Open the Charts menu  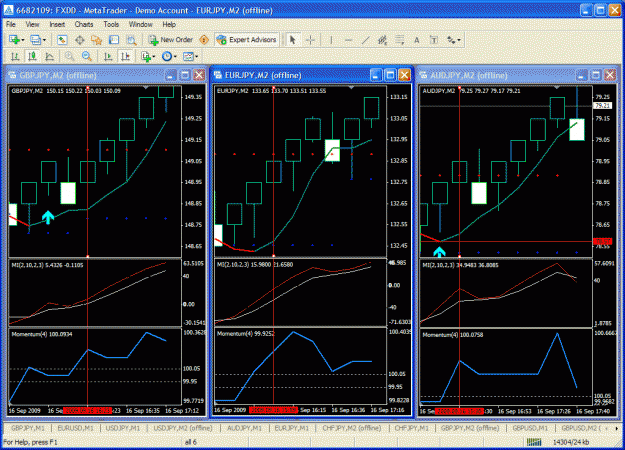[84, 24]
